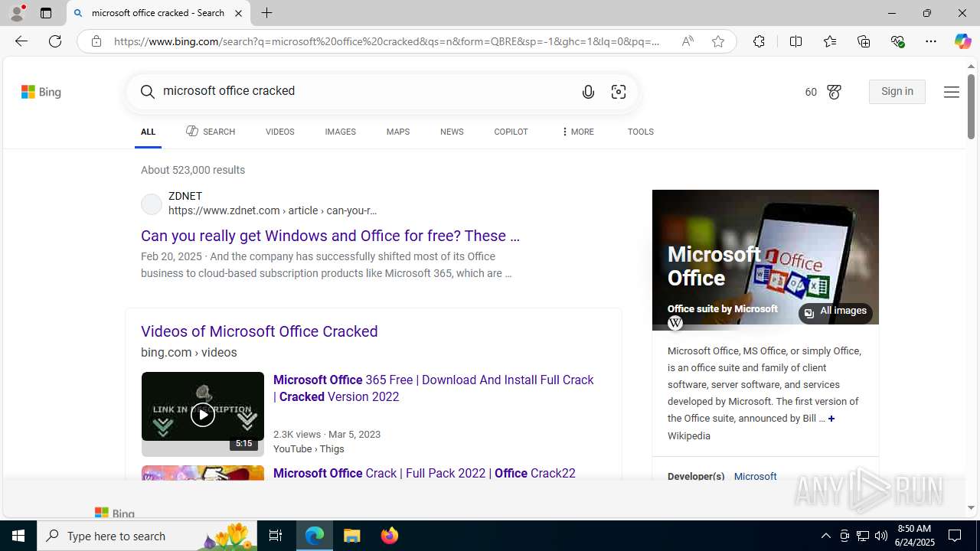Open Settings and more ellipsis
This screenshot has height=551, width=980.
pos(931,41)
